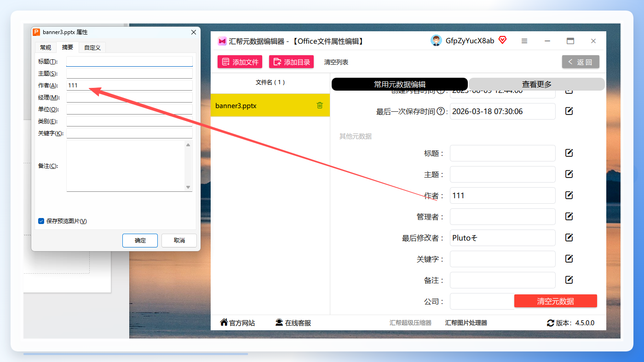Click edit icon beside 备注 field

tap(569, 280)
